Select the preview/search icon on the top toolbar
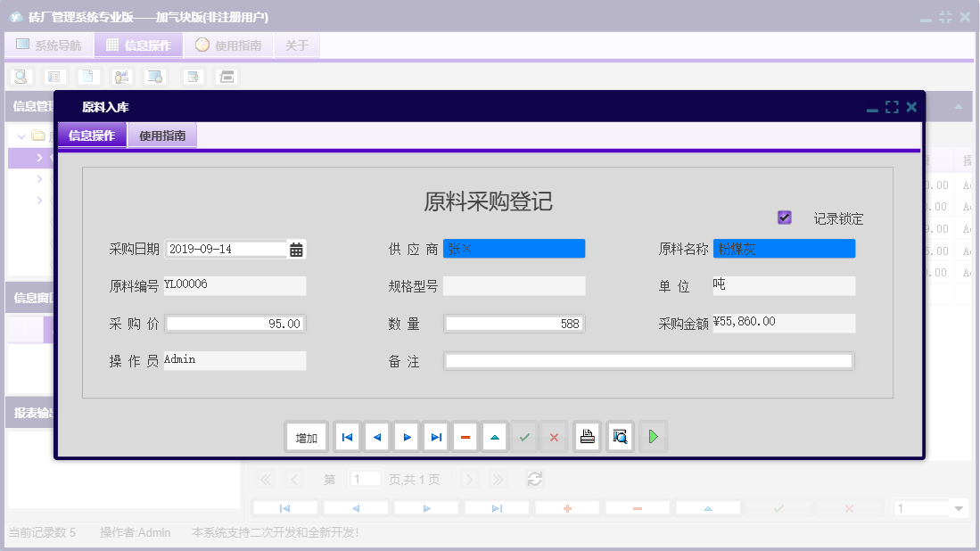The height and width of the screenshot is (551, 980). pos(20,76)
